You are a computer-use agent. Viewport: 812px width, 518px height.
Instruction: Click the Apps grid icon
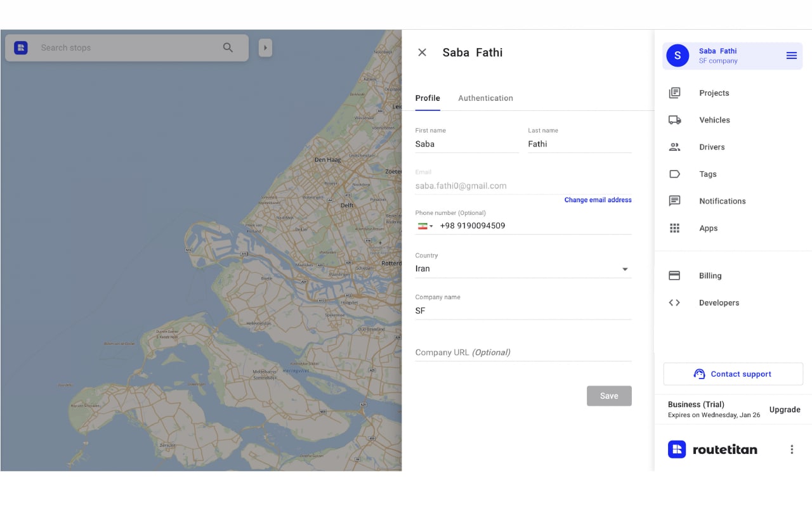pos(674,228)
